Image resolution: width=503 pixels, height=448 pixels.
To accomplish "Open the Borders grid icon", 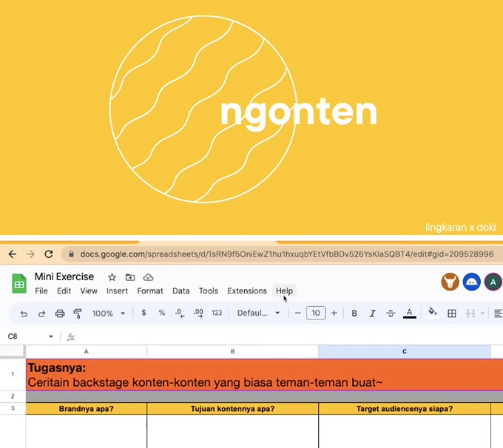I will coord(452,313).
